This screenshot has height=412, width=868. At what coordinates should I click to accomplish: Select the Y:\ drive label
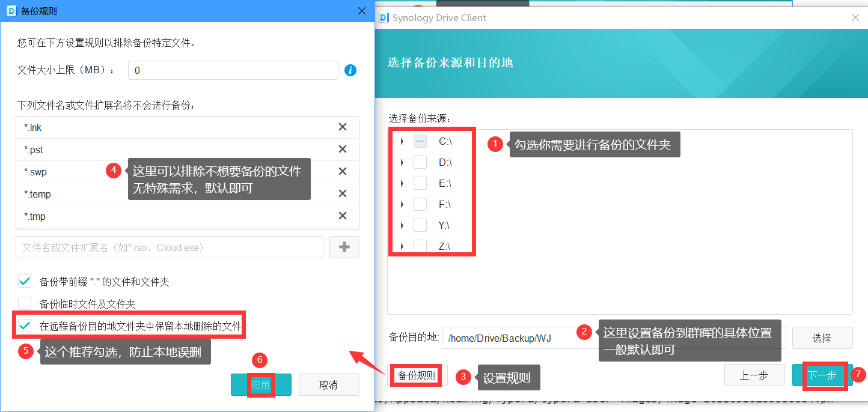(x=445, y=225)
